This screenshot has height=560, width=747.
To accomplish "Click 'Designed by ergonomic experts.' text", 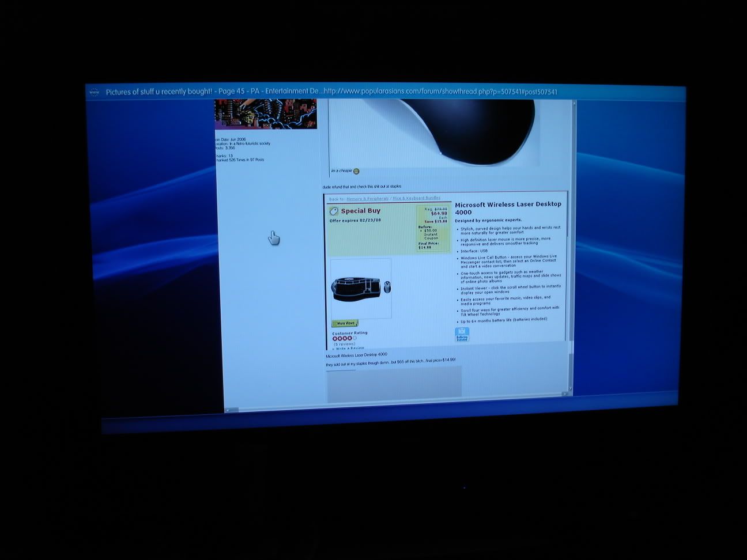I will tap(488, 220).
